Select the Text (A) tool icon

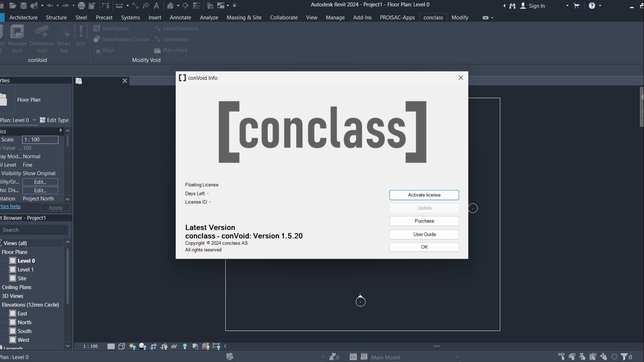coord(156,6)
